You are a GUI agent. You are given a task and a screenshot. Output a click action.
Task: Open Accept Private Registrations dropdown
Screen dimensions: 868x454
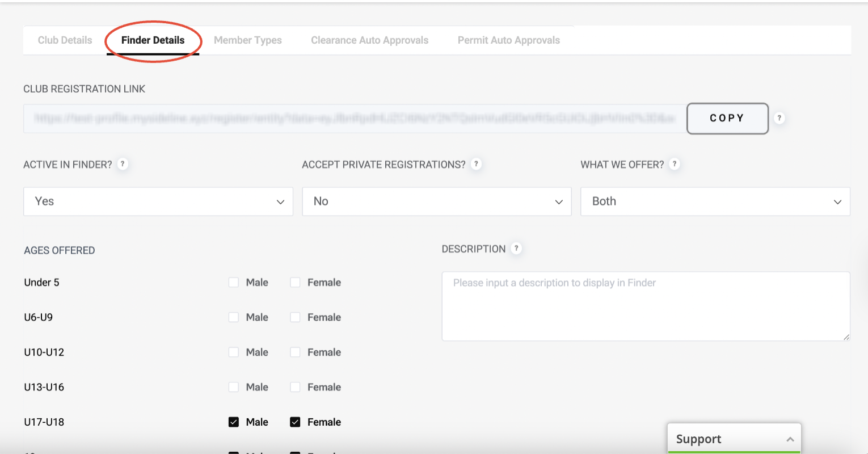(x=436, y=201)
